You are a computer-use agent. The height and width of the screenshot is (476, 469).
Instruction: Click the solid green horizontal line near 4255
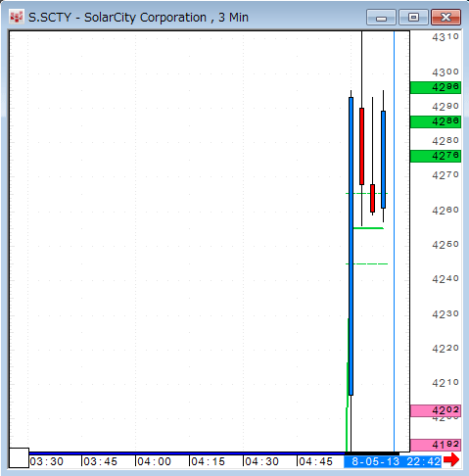tap(368, 228)
